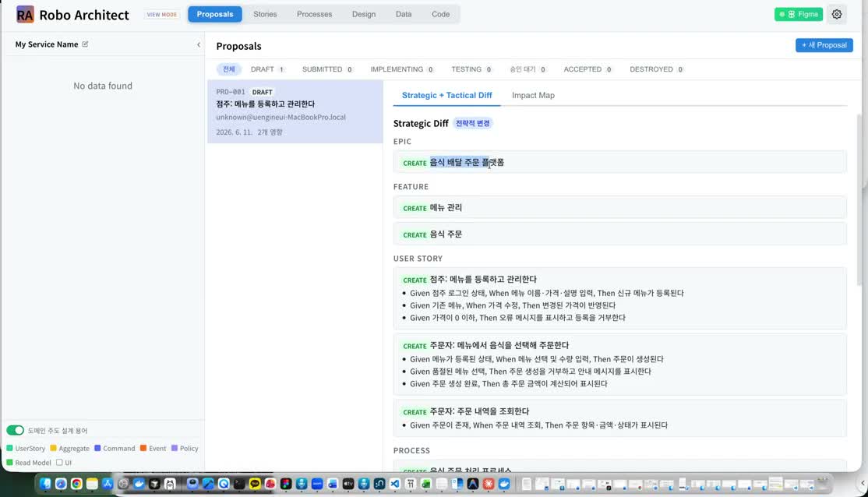Open the Code tab
The height and width of the screenshot is (497, 868).
[441, 14]
